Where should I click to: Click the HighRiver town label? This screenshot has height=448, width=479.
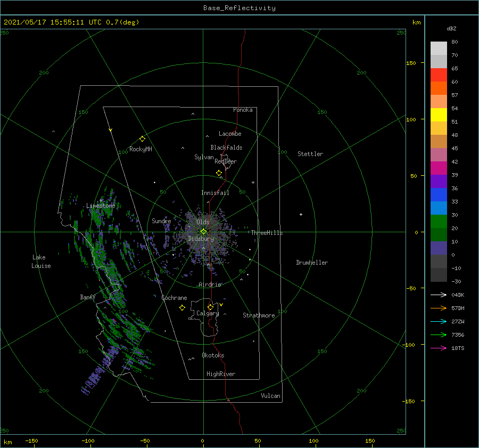pyautogui.click(x=221, y=374)
